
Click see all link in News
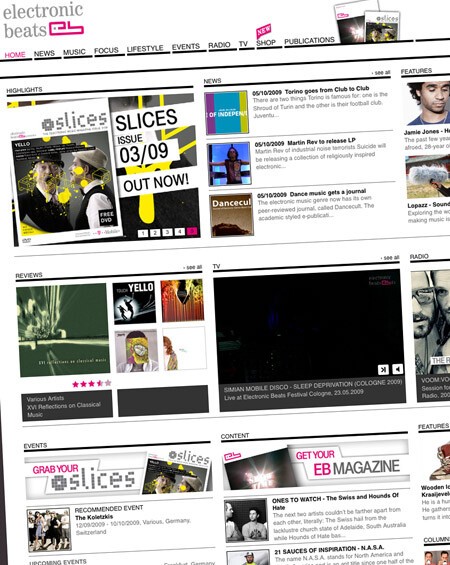point(381,73)
